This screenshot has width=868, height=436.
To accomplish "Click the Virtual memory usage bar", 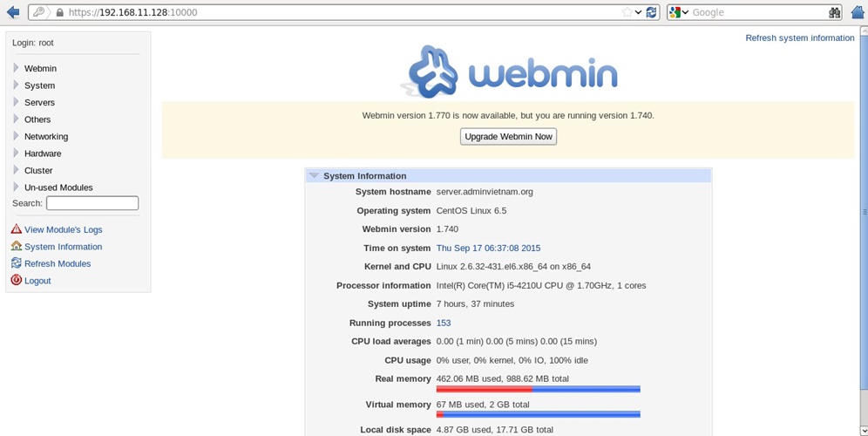I will (x=538, y=414).
